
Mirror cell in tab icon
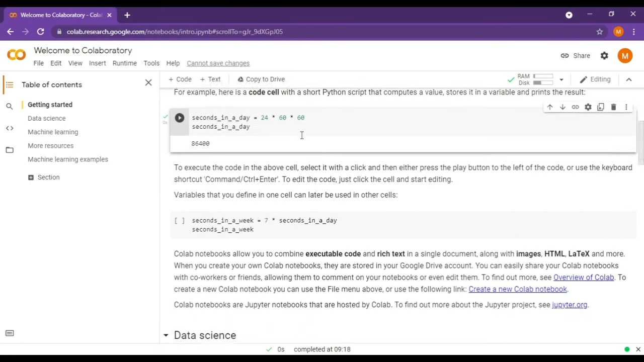coord(601,107)
